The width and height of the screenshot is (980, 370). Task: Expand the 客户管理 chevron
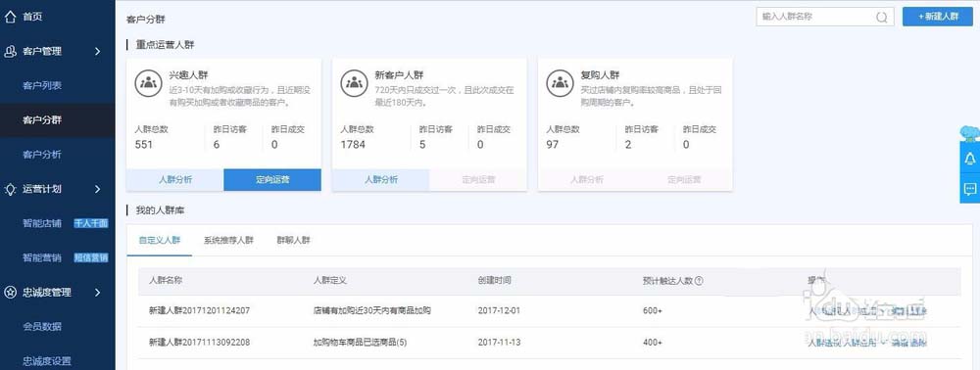pos(97,52)
